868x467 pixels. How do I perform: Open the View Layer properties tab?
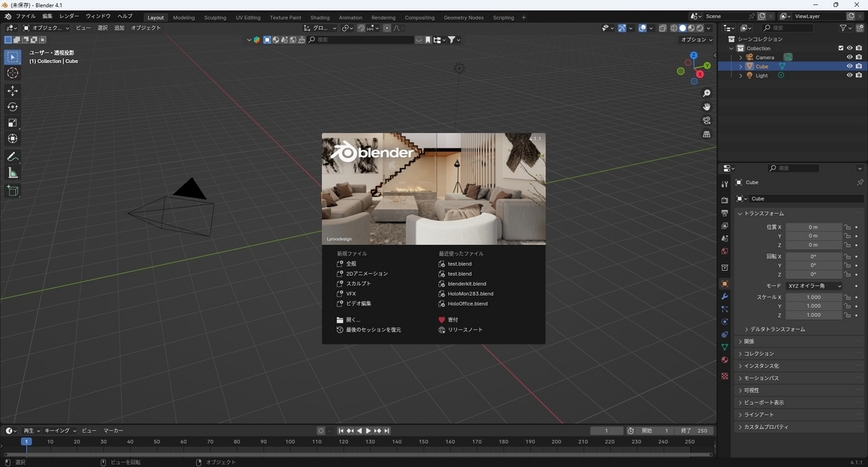click(724, 226)
